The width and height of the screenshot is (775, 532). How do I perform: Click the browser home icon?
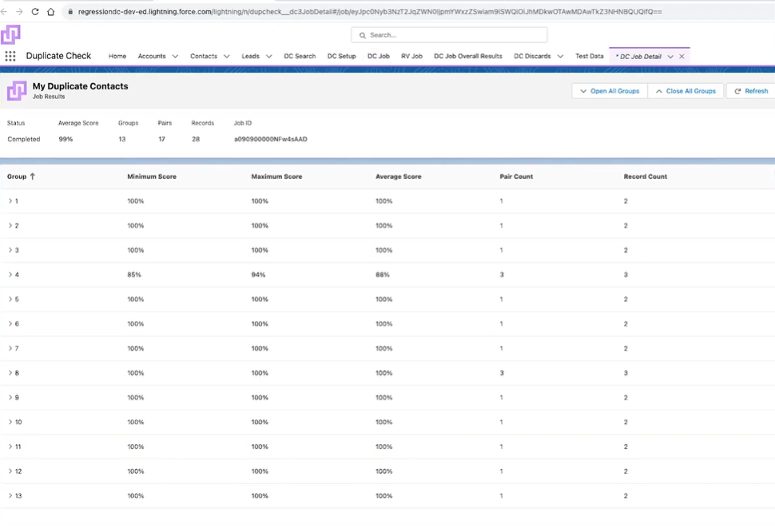click(53, 12)
